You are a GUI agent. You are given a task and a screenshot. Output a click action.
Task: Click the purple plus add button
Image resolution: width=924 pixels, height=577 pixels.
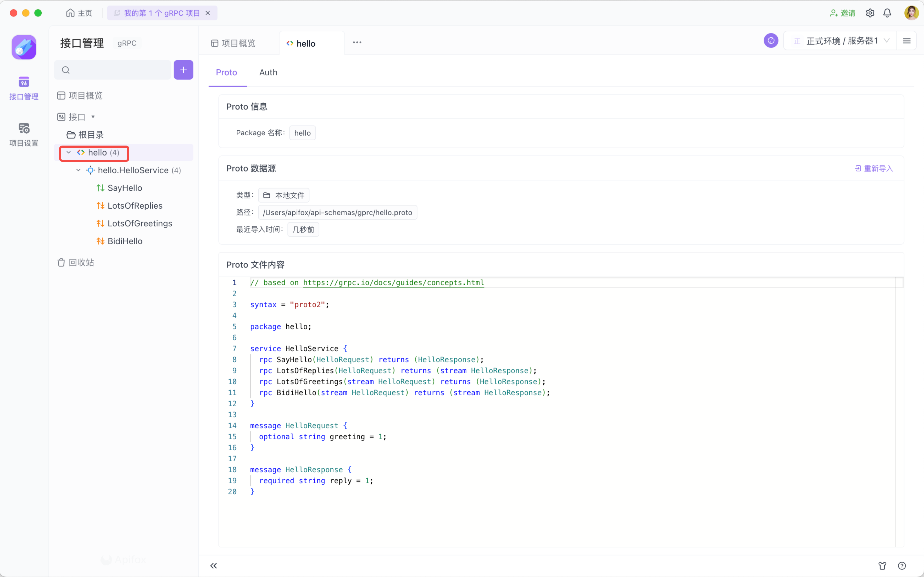pos(183,70)
